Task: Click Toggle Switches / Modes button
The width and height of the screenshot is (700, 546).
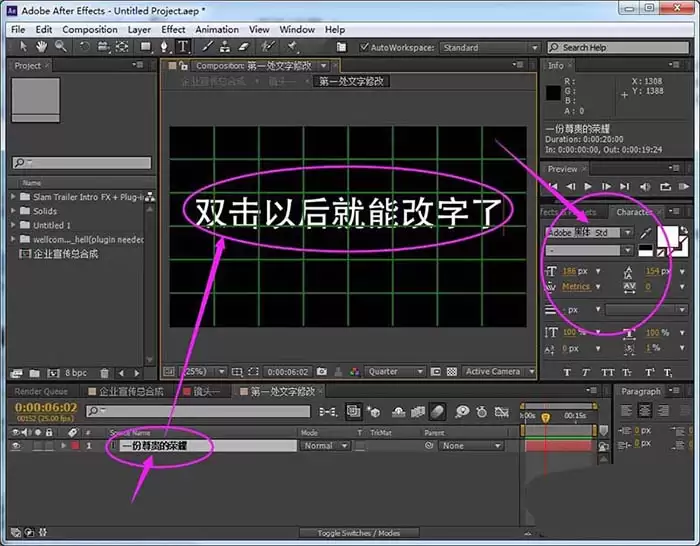Action: coord(358,533)
